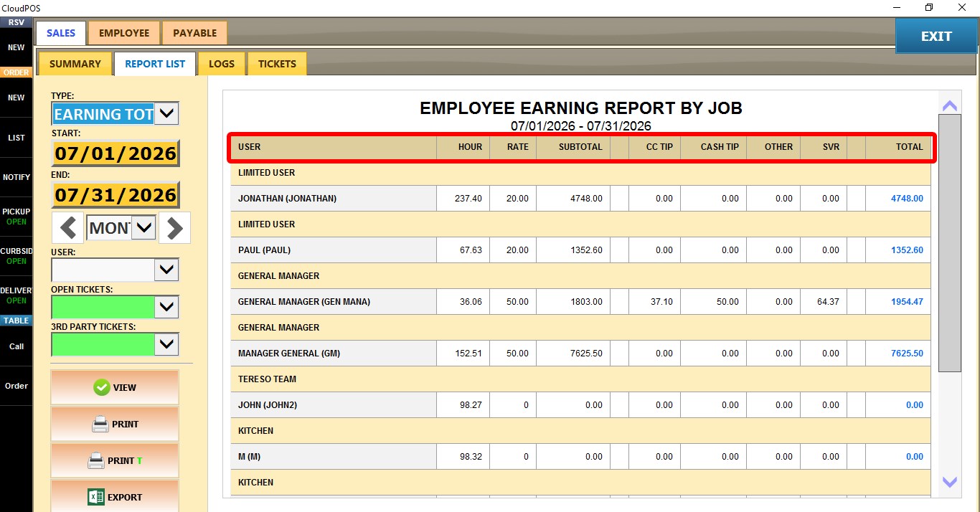The image size is (980, 512).
Task: Expand the TYPE earning total dropdown
Action: coord(166,113)
